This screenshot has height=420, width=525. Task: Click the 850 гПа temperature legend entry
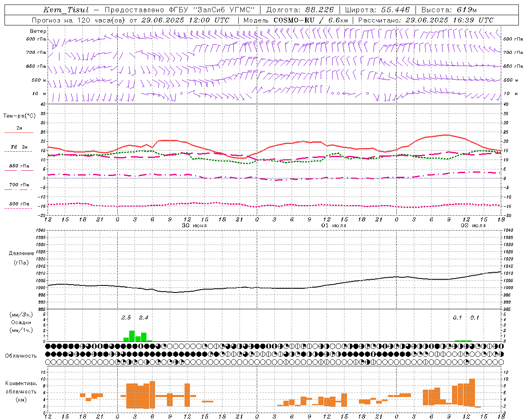point(19,166)
